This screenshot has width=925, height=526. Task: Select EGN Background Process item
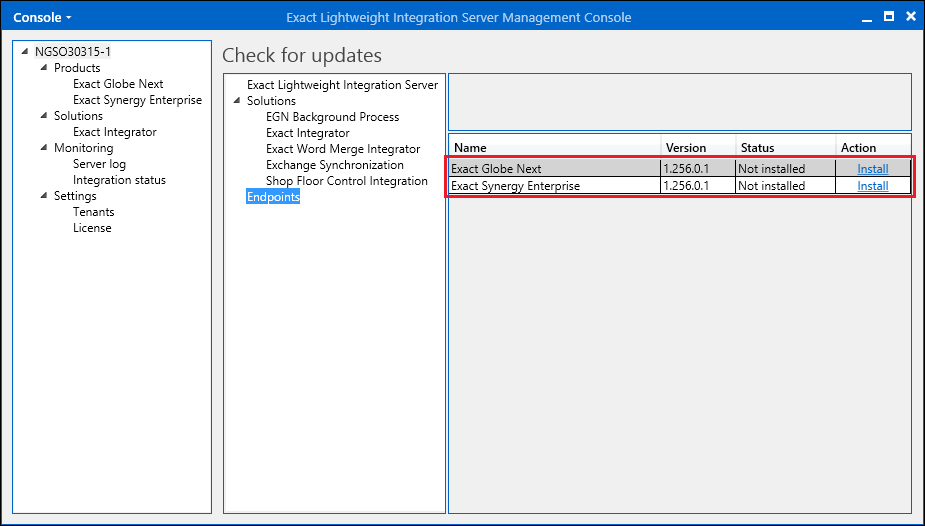pos(332,117)
